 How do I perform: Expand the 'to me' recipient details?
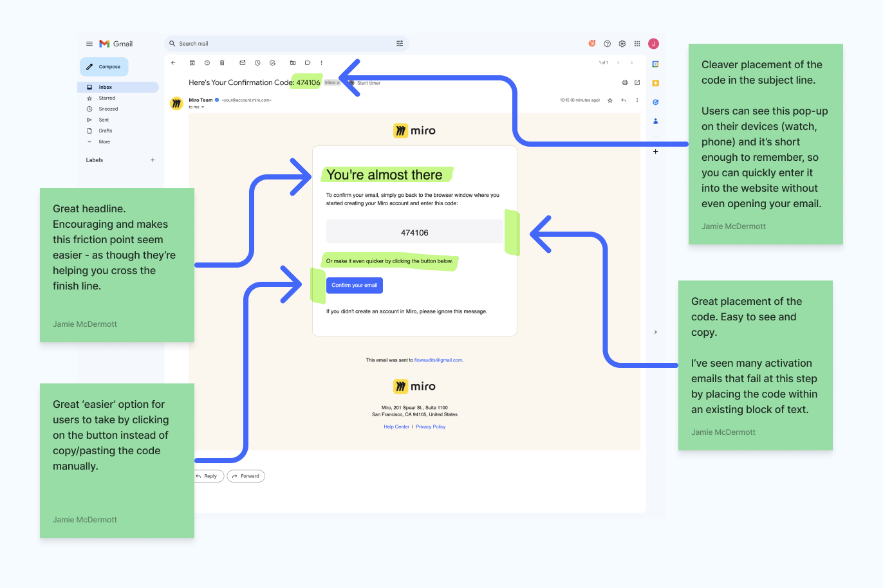(195, 106)
